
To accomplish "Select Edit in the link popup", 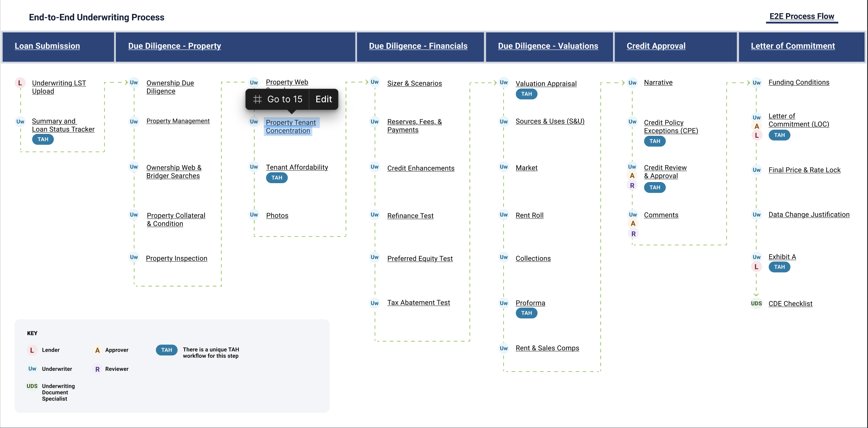I will pos(324,99).
